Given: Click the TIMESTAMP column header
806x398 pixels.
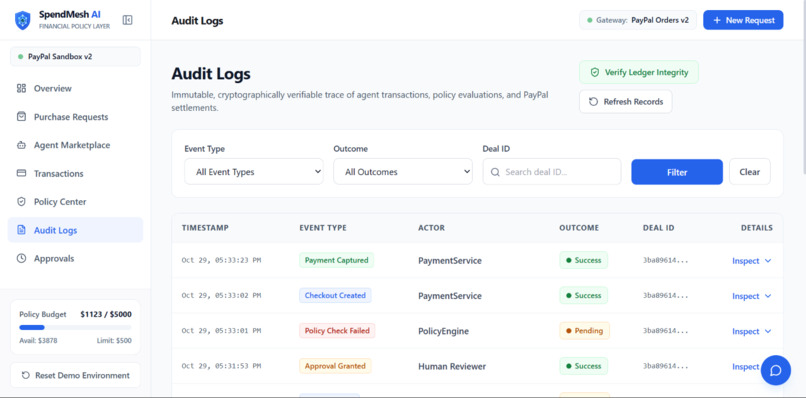Looking at the screenshot, I should coord(205,228).
